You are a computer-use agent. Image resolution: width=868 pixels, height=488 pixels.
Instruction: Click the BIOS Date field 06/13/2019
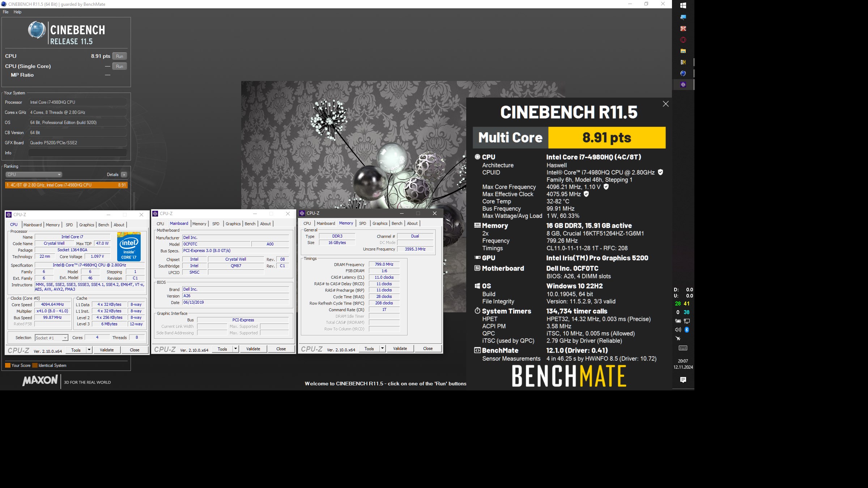coord(235,302)
